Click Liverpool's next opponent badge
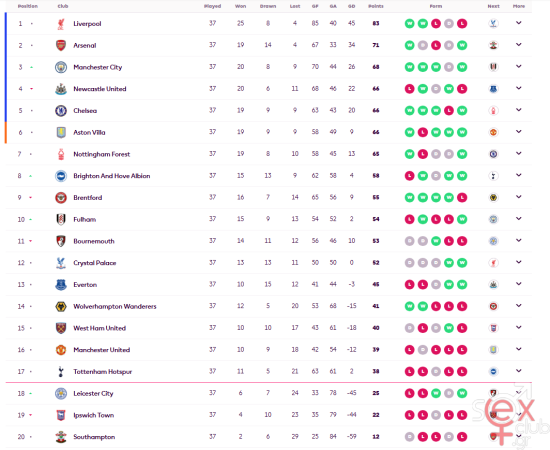This screenshot has height=450, width=550. [x=493, y=23]
